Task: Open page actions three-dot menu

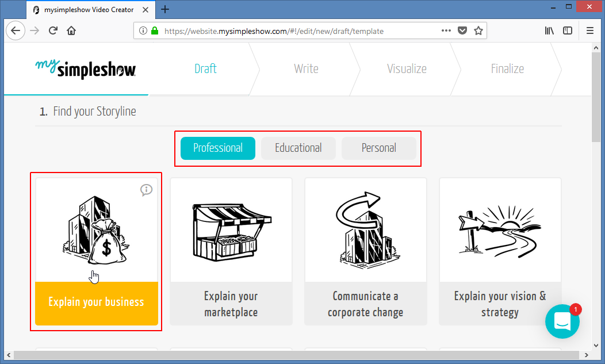Action: (446, 31)
